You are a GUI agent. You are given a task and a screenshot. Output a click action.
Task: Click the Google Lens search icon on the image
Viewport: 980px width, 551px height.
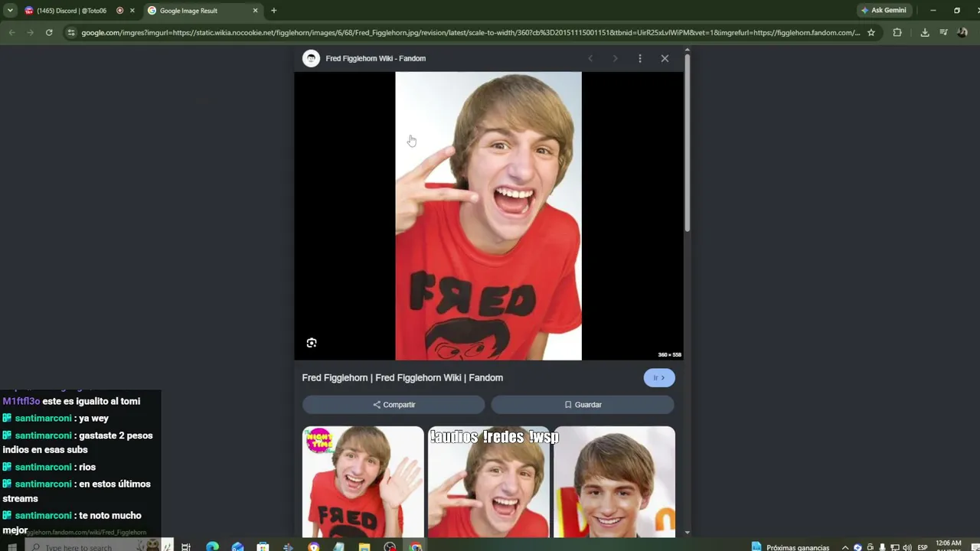312,343
